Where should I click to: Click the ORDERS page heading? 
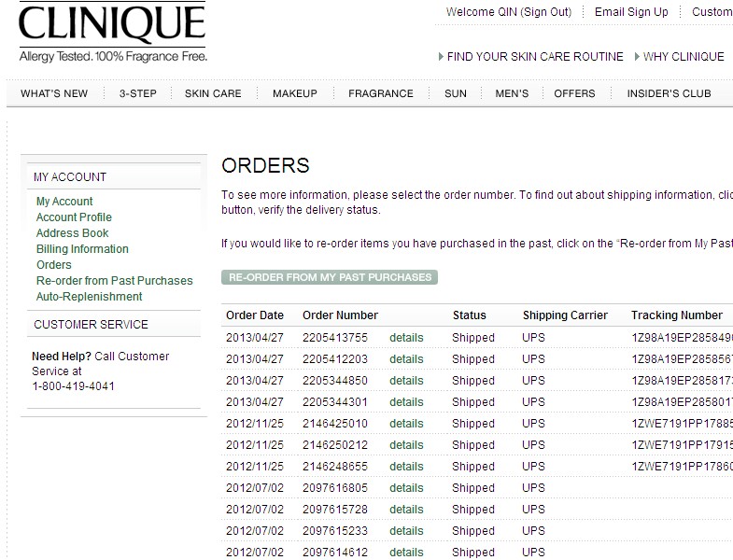pyautogui.click(x=265, y=165)
